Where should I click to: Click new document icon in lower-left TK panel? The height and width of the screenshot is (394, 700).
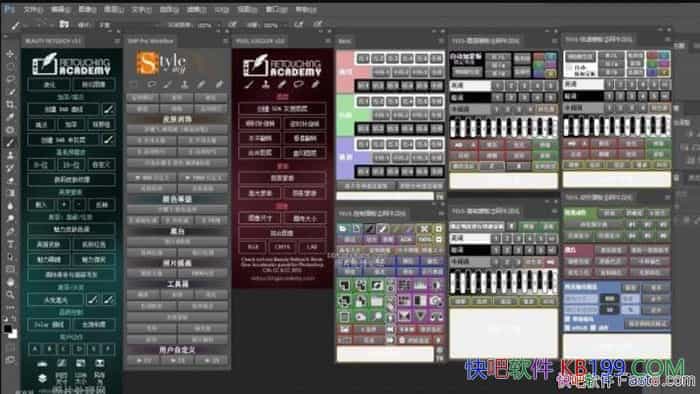(x=356, y=229)
